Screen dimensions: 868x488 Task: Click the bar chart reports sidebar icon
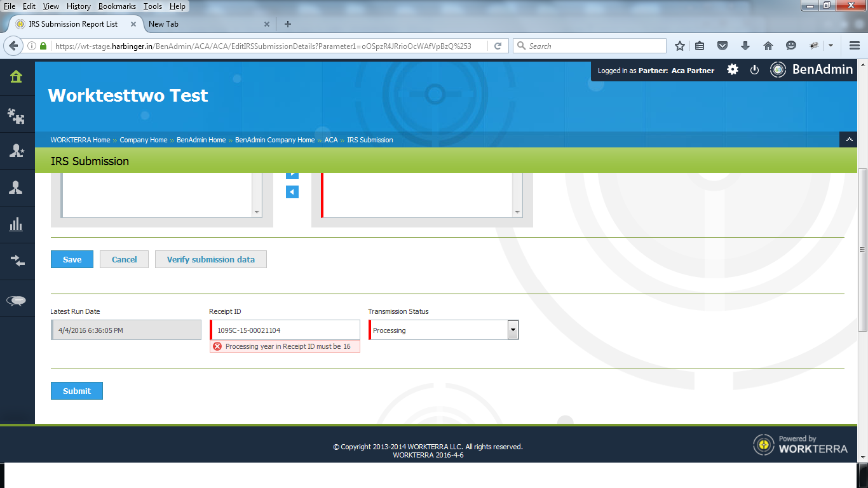(17, 224)
